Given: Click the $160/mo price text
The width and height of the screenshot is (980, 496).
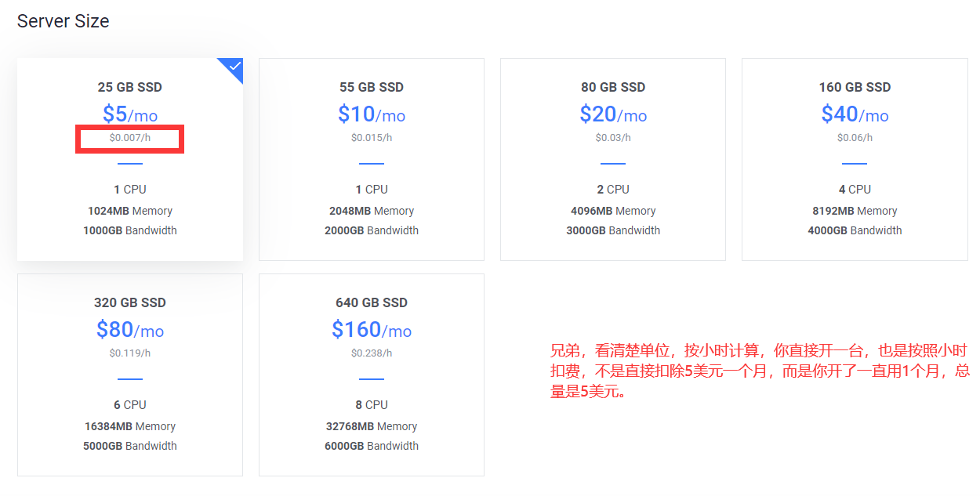Looking at the screenshot, I should click(x=371, y=330).
